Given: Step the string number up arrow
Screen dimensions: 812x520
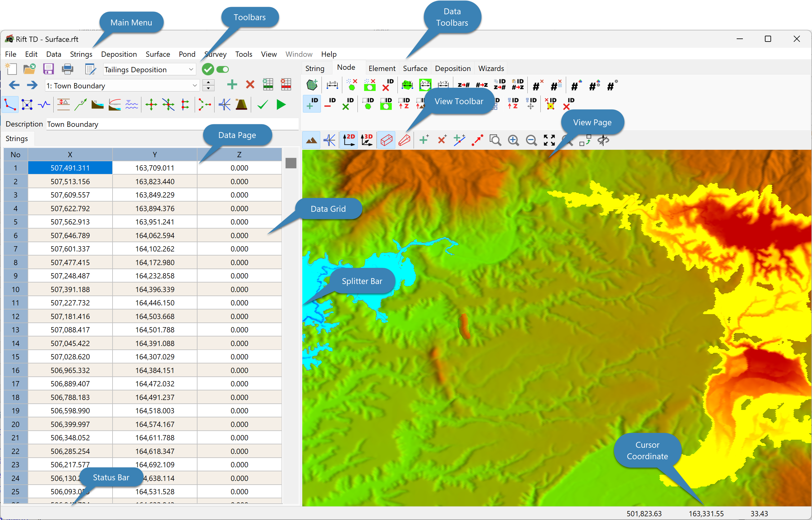Looking at the screenshot, I should pos(208,82).
